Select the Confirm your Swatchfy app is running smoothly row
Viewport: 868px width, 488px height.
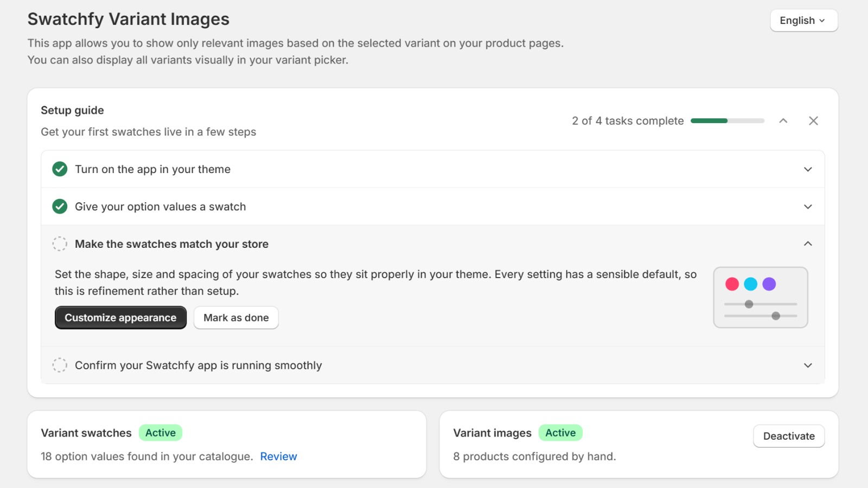(433, 365)
